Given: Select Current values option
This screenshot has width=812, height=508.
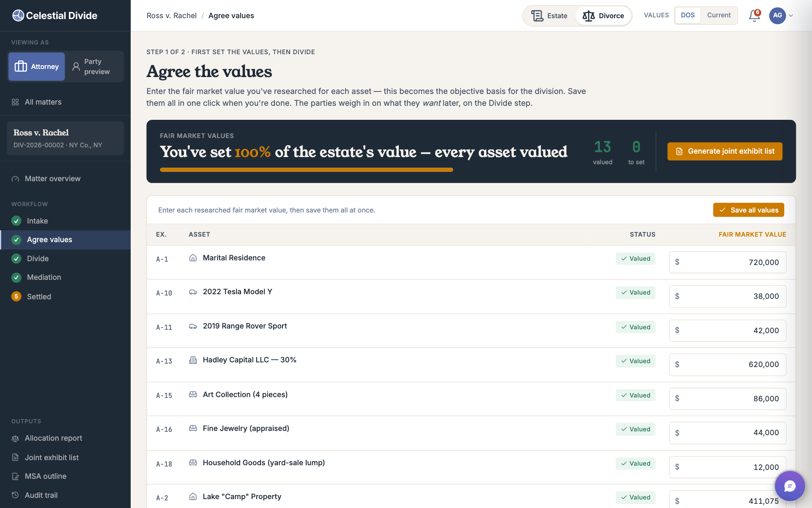Looking at the screenshot, I should 719,15.
